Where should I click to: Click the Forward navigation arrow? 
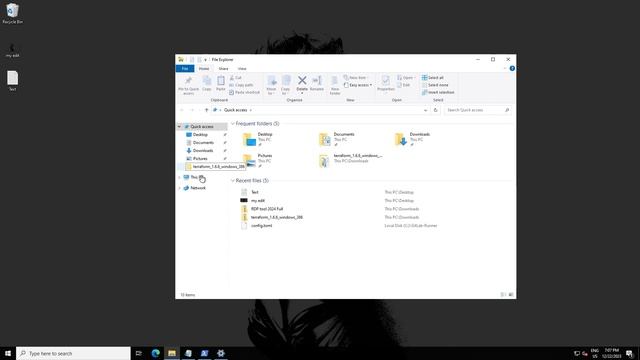pyautogui.click(x=192, y=110)
